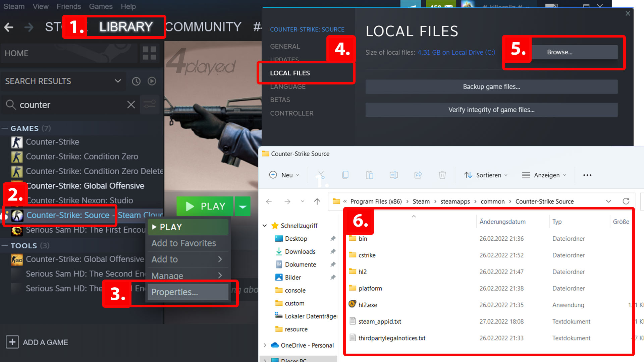The width and height of the screenshot is (644, 362).
Task: Click Verify integrity of game files
Action: [492, 109]
